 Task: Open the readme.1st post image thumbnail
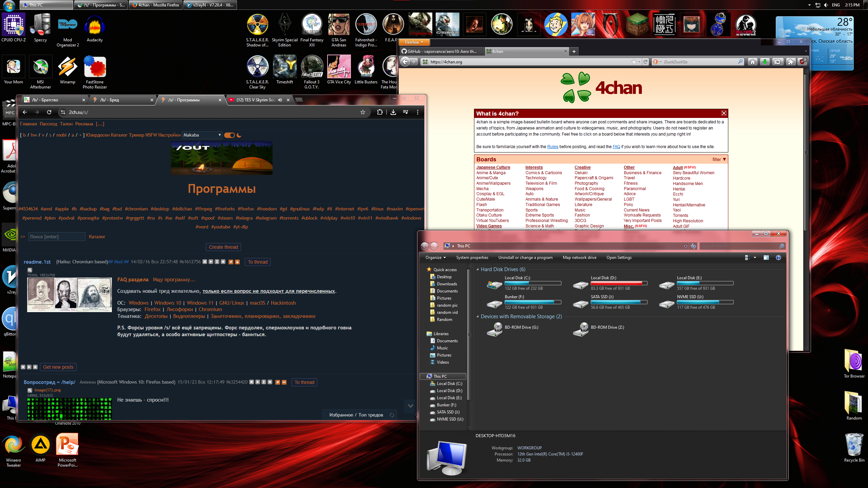[70, 295]
